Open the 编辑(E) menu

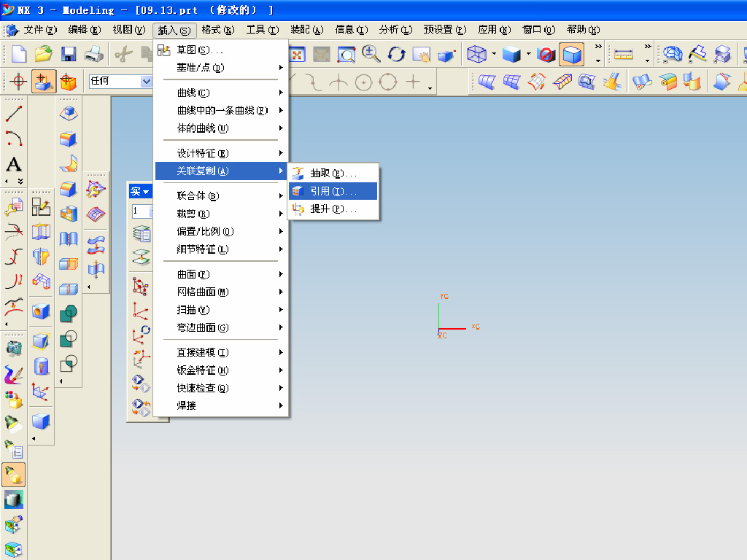(85, 29)
